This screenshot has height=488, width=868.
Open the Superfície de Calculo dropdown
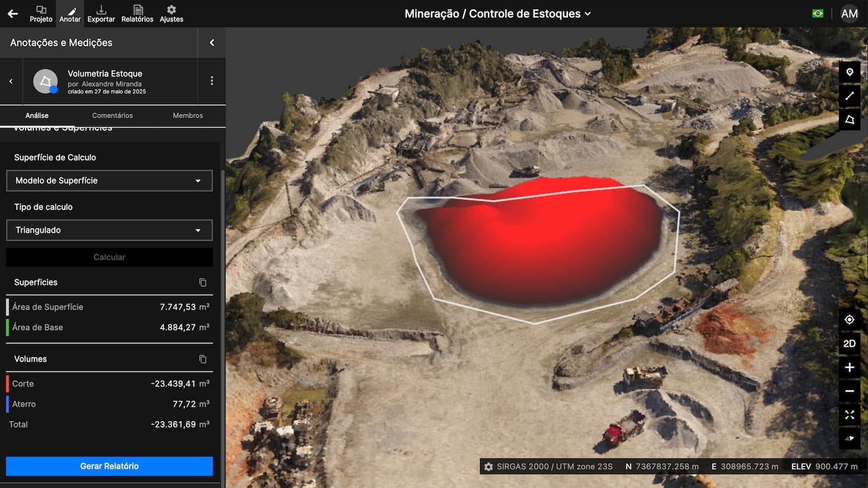[109, 181]
